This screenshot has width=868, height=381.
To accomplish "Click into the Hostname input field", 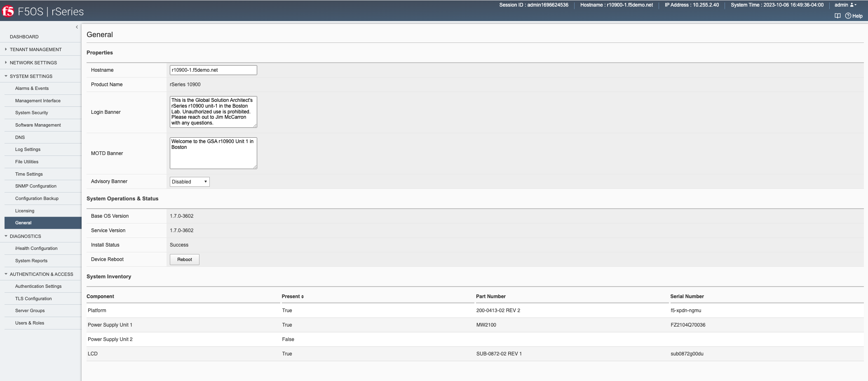I will pyautogui.click(x=213, y=70).
